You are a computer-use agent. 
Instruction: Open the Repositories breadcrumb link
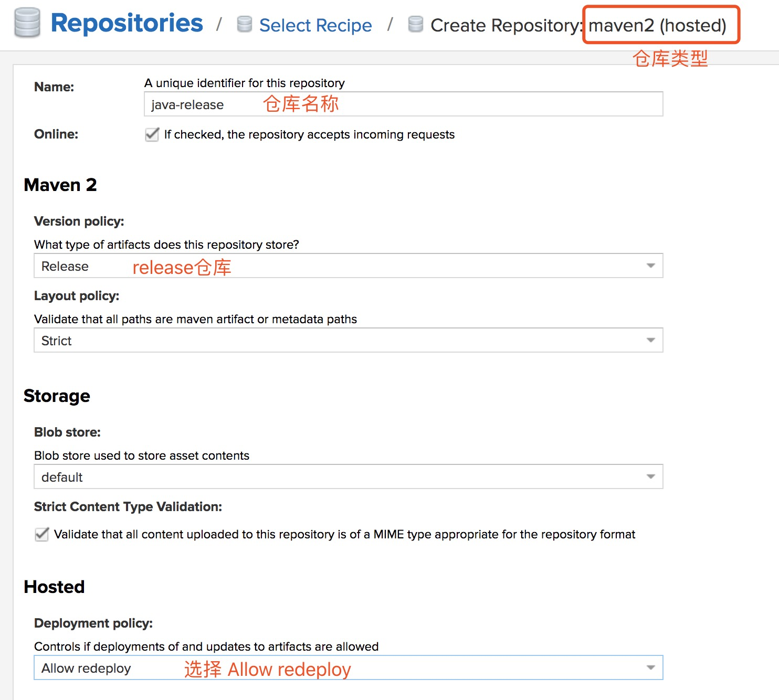pos(127,23)
